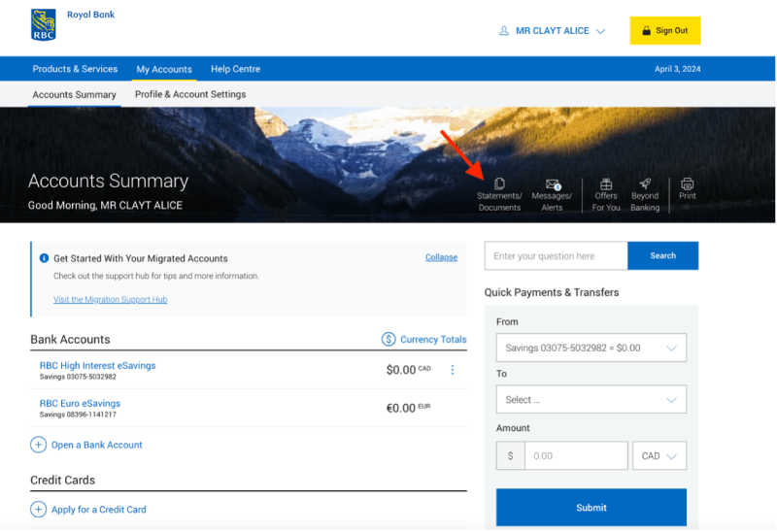Open the To account Select dropdown
Image resolution: width=777 pixels, height=532 pixels.
point(591,399)
